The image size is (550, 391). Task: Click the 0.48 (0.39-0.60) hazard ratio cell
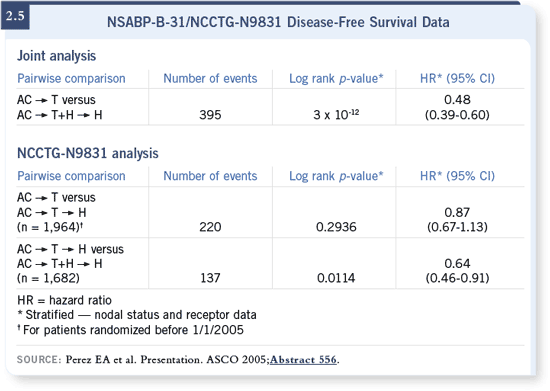point(457,107)
